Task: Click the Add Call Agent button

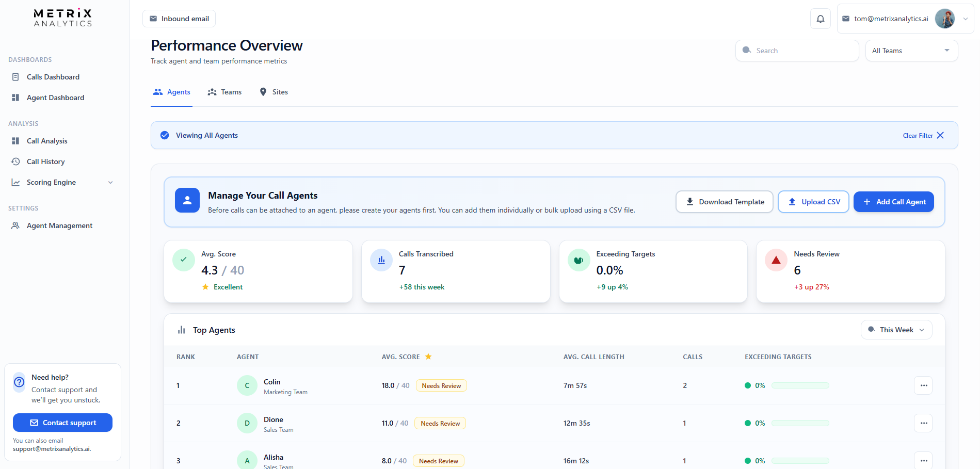Action: coord(893,201)
